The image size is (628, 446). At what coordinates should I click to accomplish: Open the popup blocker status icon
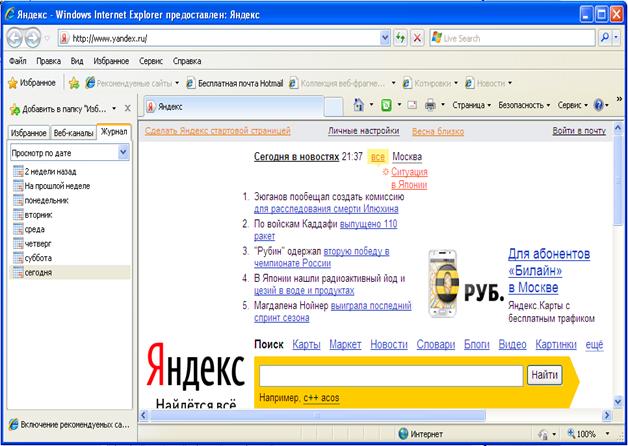coord(543,434)
